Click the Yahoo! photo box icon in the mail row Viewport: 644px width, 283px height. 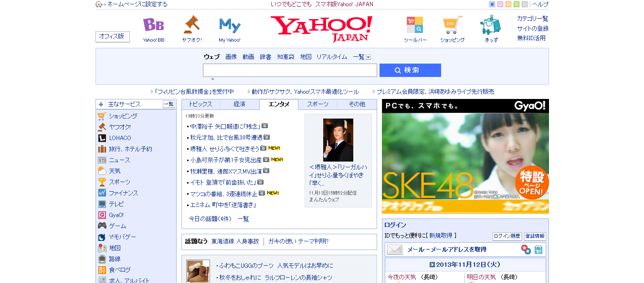coord(538,250)
